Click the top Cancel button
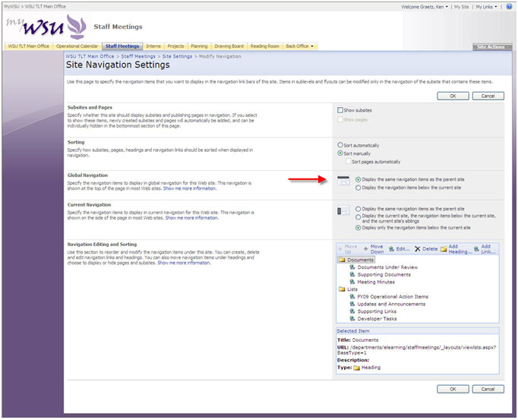 coord(488,96)
